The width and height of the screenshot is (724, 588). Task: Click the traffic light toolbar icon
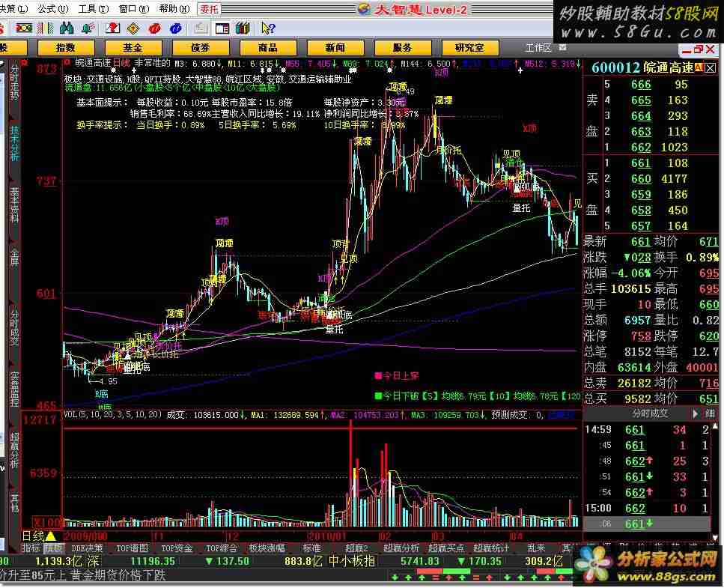pyautogui.click(x=23, y=28)
